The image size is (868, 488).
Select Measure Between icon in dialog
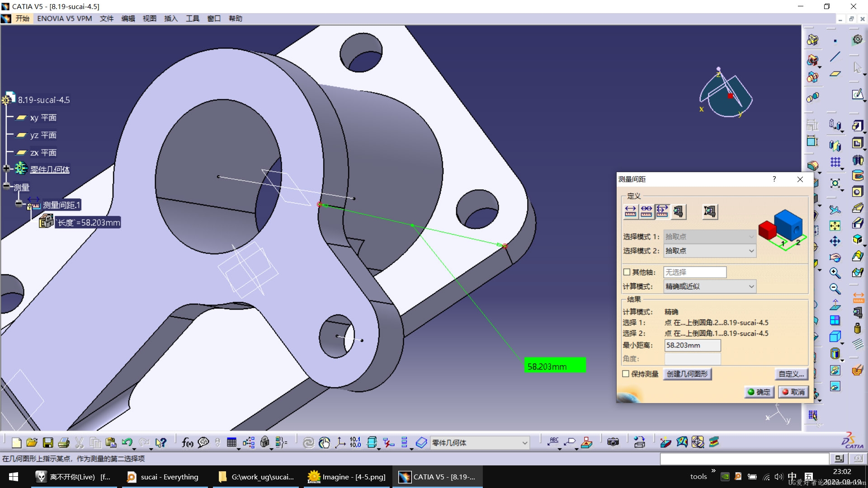click(x=630, y=211)
